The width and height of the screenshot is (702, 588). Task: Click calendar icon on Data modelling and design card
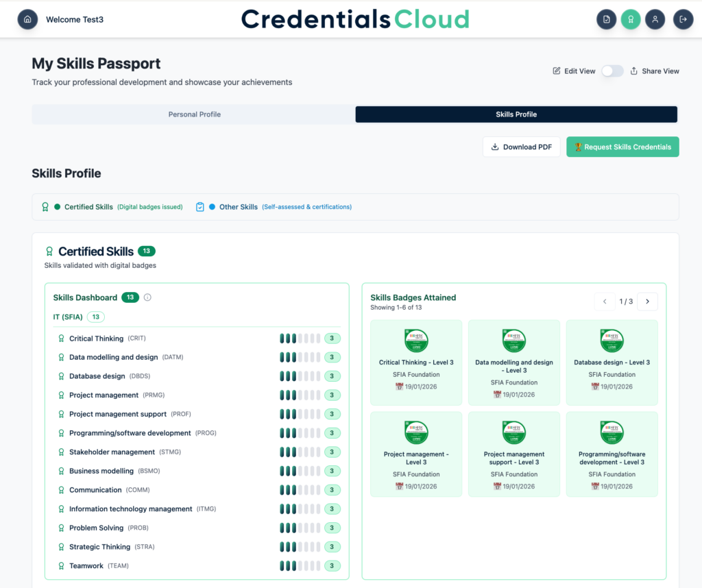[x=497, y=394]
